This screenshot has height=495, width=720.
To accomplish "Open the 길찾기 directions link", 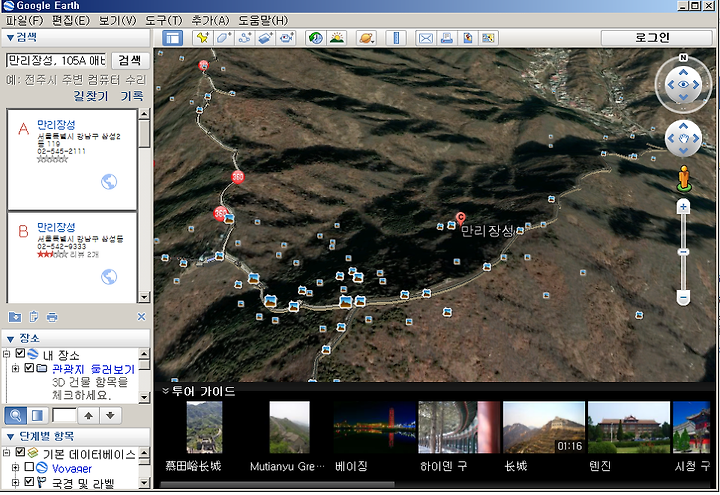I will 91,96.
